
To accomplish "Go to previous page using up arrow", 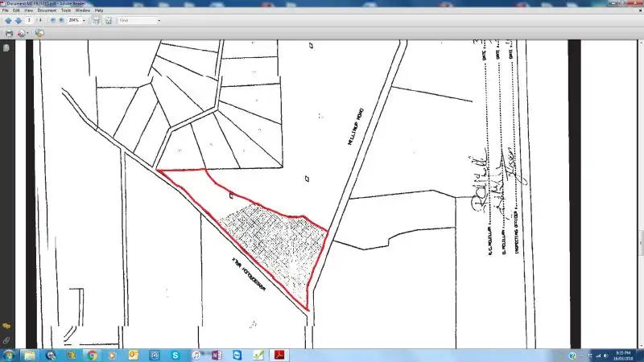I will [x=7, y=19].
